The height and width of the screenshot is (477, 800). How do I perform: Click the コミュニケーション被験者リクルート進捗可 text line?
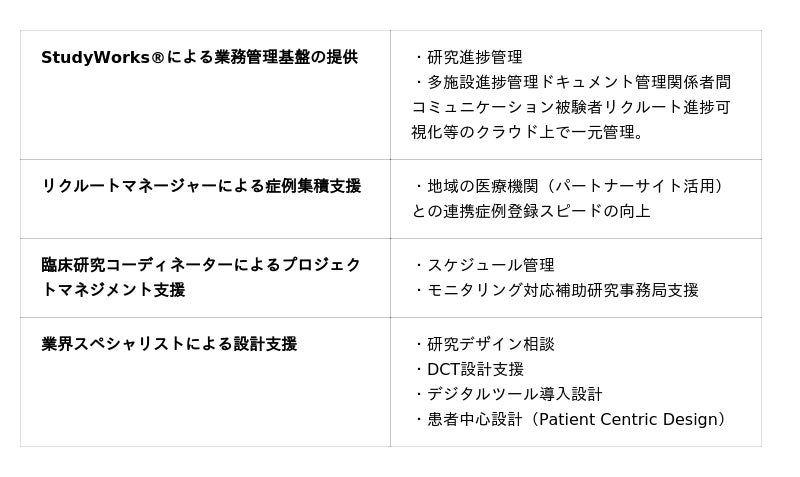571,107
